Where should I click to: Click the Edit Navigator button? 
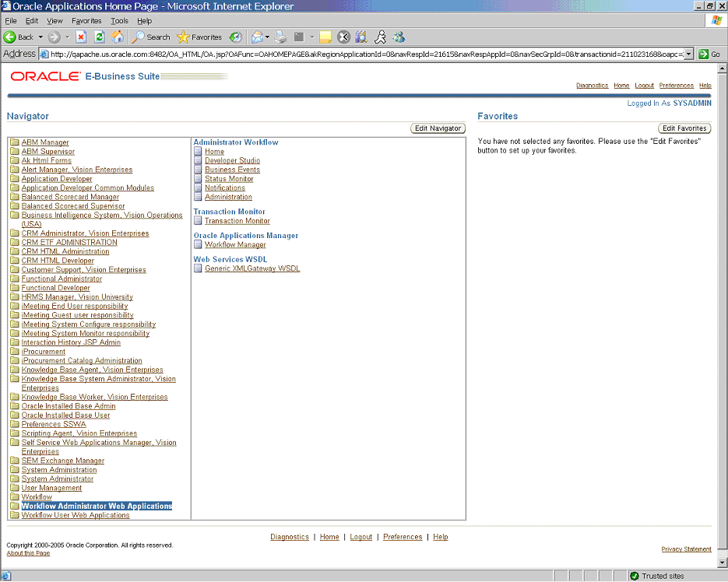tap(438, 128)
